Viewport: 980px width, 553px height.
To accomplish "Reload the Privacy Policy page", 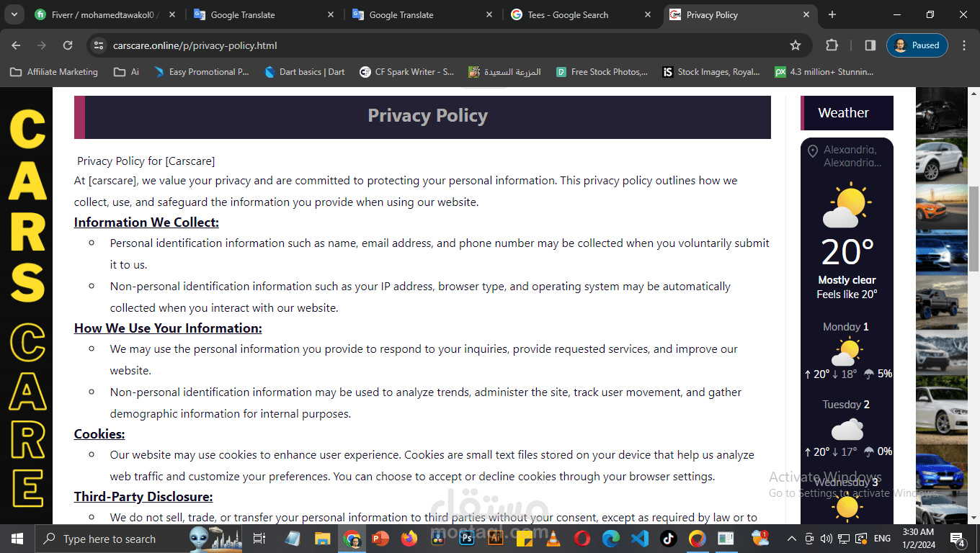I will coord(68,45).
